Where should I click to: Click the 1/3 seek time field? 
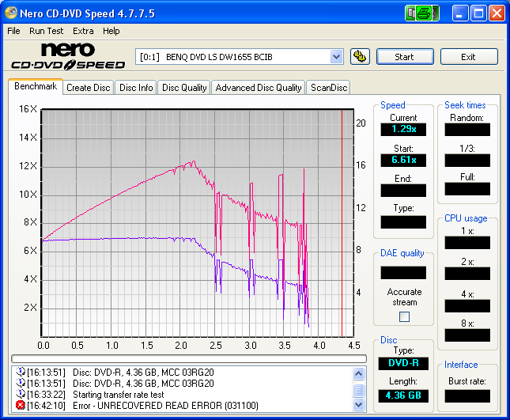pos(467,161)
